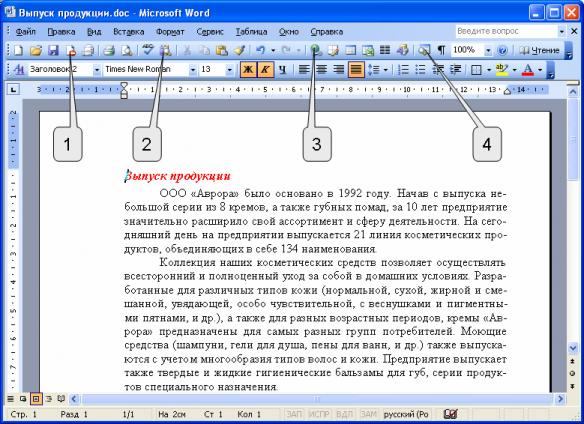584x424 pixels.
Task: Click the vertical scrollbar down arrow
Action: tap(574, 348)
